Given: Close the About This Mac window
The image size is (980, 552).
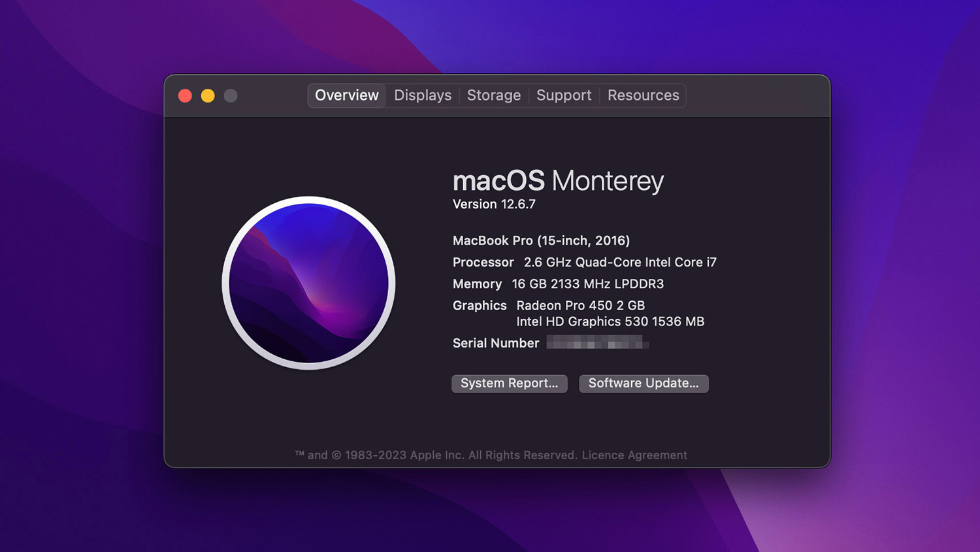Looking at the screenshot, I should coord(186,96).
